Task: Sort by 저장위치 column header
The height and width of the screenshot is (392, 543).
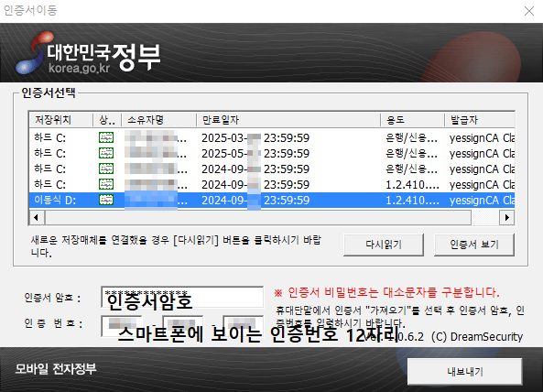Action: point(61,120)
